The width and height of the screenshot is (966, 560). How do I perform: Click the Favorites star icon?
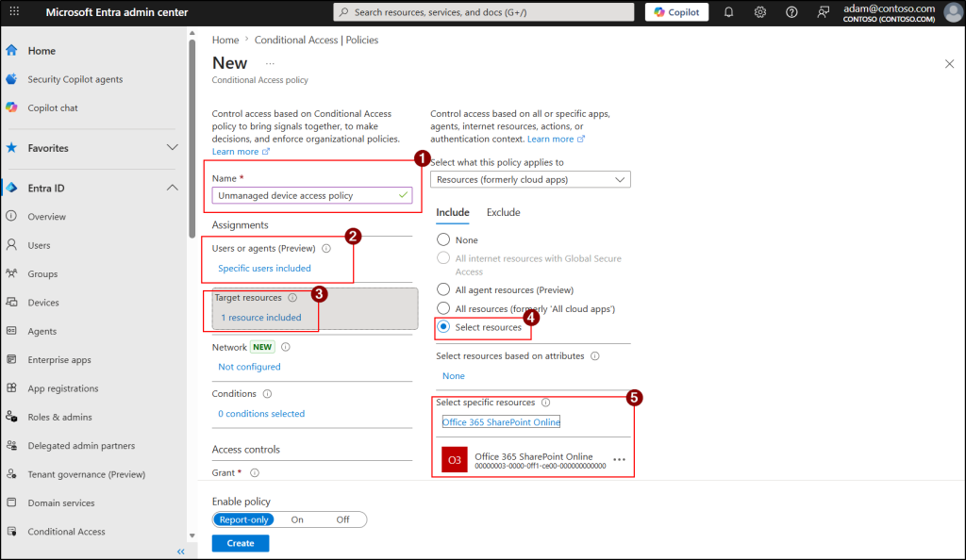11,148
